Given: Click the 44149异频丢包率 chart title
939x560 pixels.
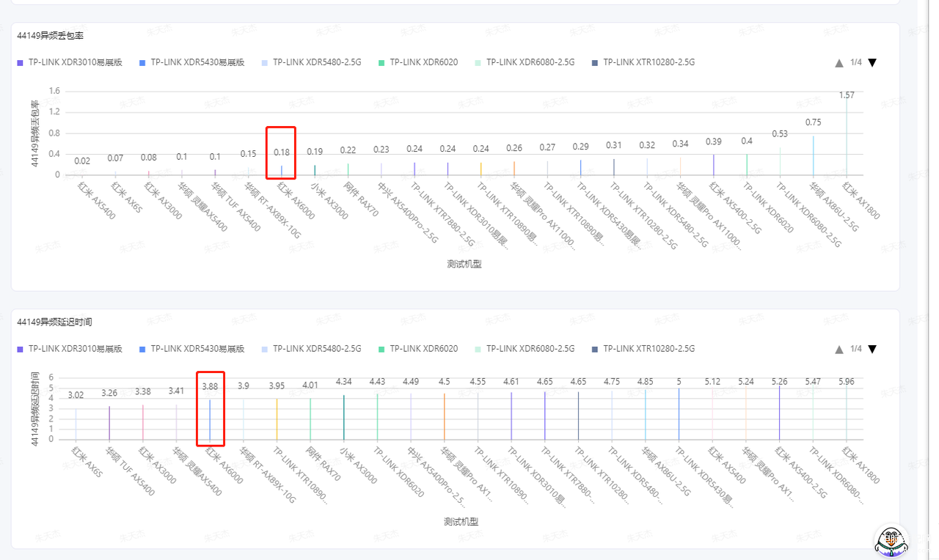Looking at the screenshot, I should (x=51, y=35).
